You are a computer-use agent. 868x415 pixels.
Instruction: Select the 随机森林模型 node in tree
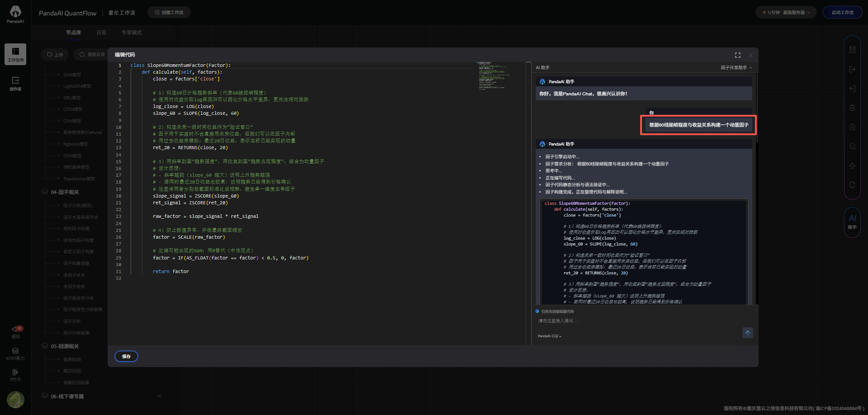(x=76, y=167)
